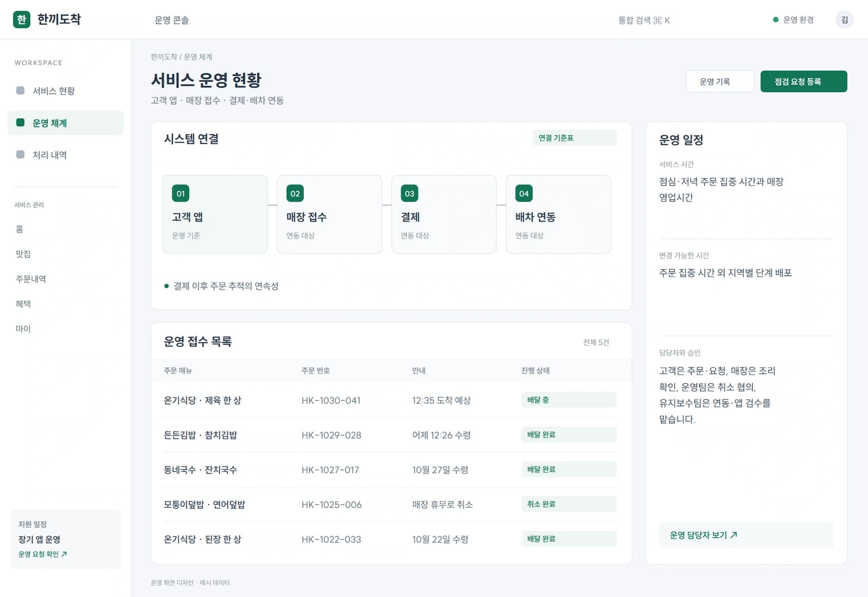Viewport: 868px width, 597px height.
Task: Click 배달 중 status badge
Action: 569,400
